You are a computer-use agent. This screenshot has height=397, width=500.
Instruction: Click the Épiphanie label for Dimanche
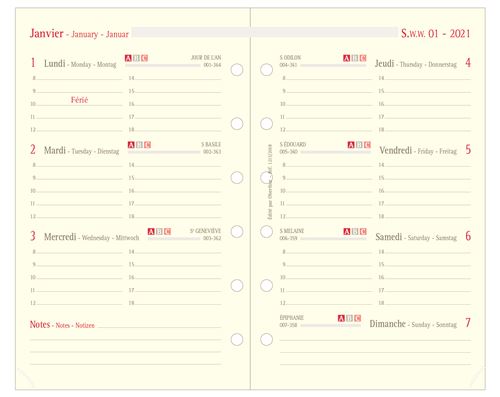292,318
